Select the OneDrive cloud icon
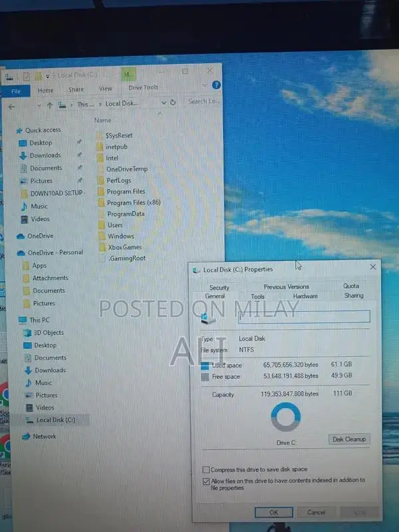Viewport: 399px width, 532px height. point(21,236)
